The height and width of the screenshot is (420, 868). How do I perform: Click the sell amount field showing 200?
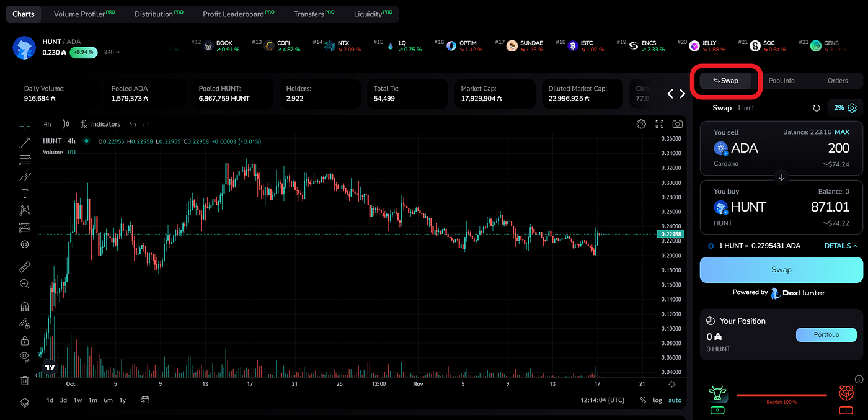point(838,148)
